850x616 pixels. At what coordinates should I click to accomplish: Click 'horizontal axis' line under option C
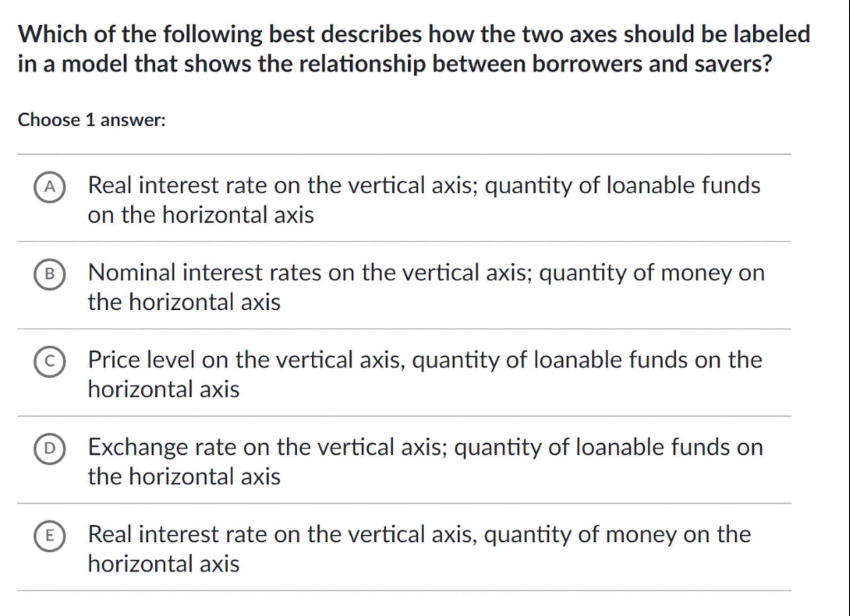click(164, 390)
